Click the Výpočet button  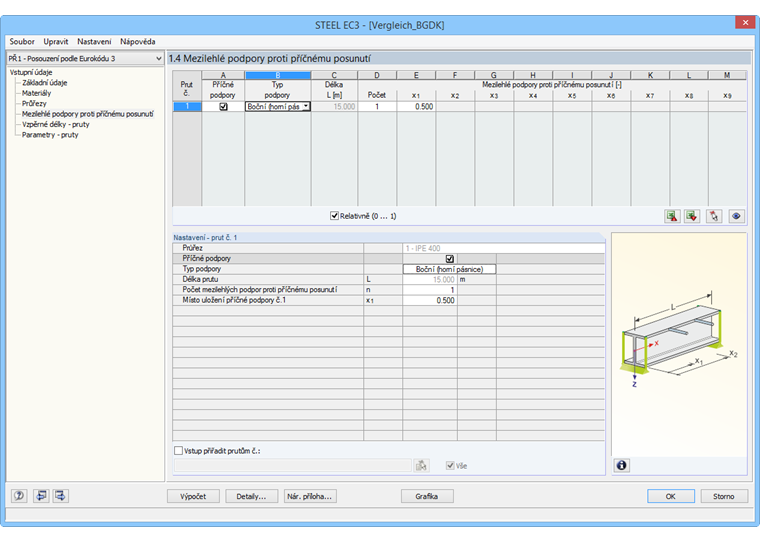coord(193,496)
